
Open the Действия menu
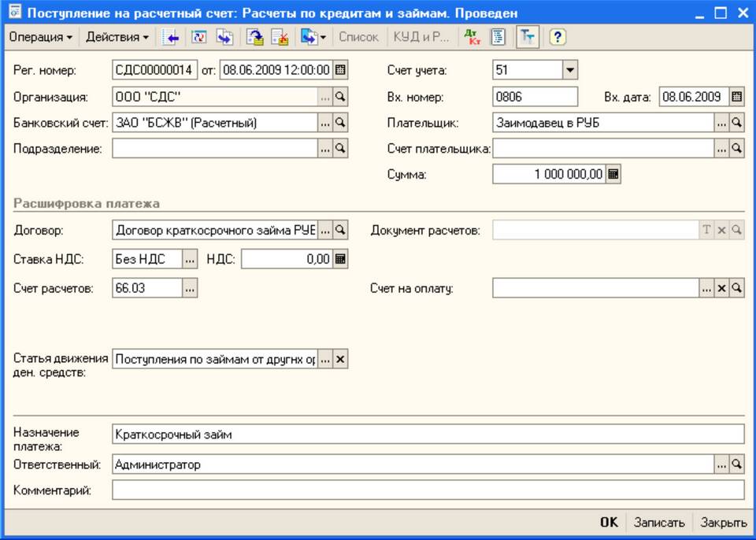click(x=117, y=37)
